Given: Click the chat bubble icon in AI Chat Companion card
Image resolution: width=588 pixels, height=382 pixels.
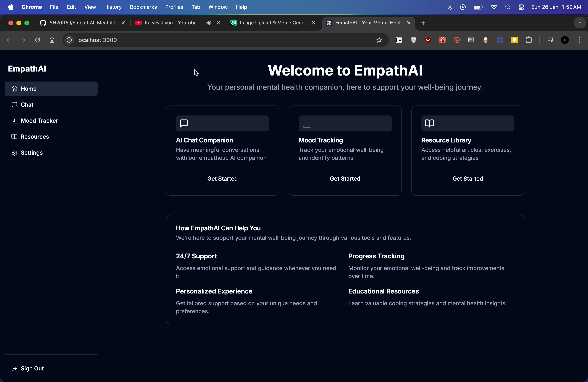Looking at the screenshot, I should (184, 123).
